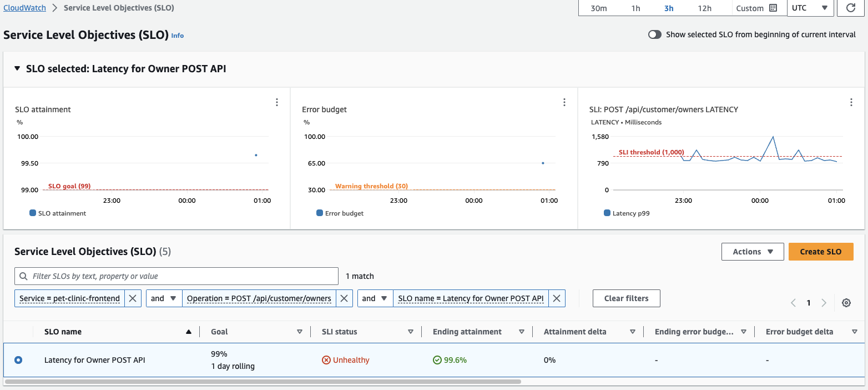Open the kebab menu on SLO attainment widget
The height and width of the screenshot is (390, 868).
[277, 102]
